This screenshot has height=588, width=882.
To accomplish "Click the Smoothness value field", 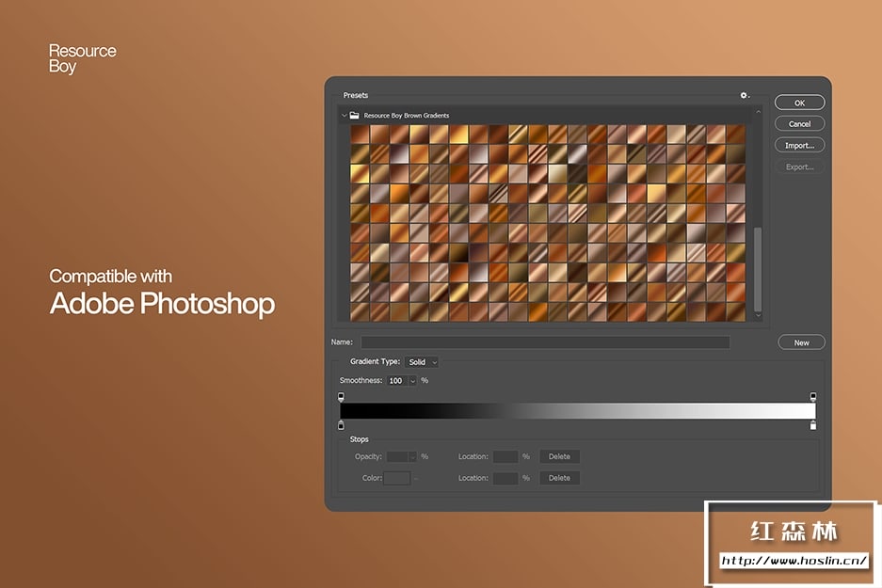I will coord(397,381).
